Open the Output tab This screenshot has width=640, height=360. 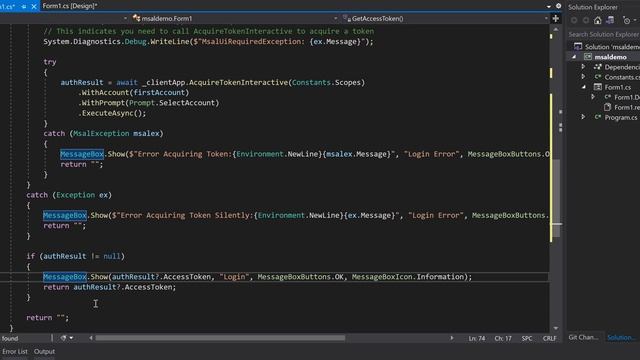tap(44, 351)
